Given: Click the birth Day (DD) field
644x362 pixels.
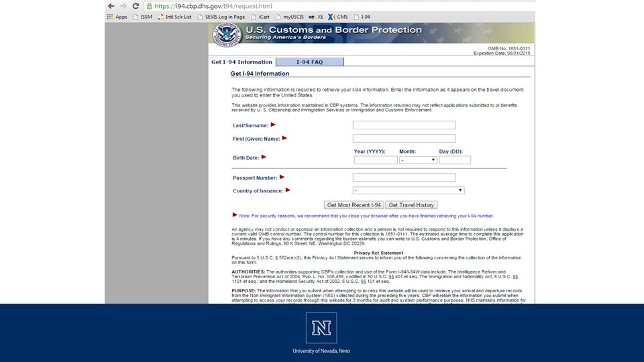Looking at the screenshot, I should tap(455, 160).
